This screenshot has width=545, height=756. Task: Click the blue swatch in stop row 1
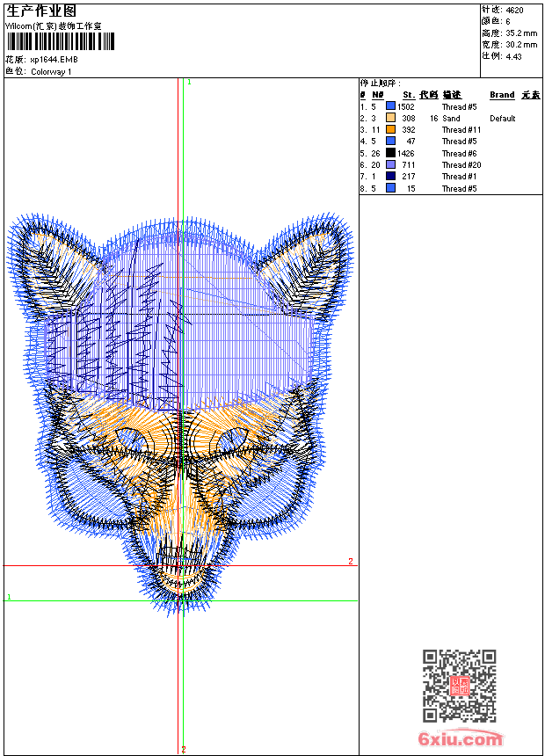[x=390, y=106]
